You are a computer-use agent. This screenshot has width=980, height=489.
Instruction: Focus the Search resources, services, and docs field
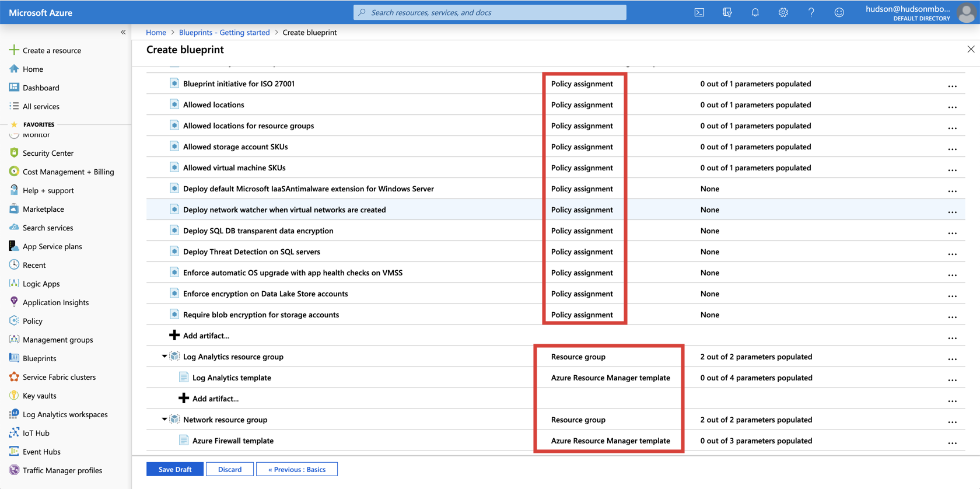point(490,12)
